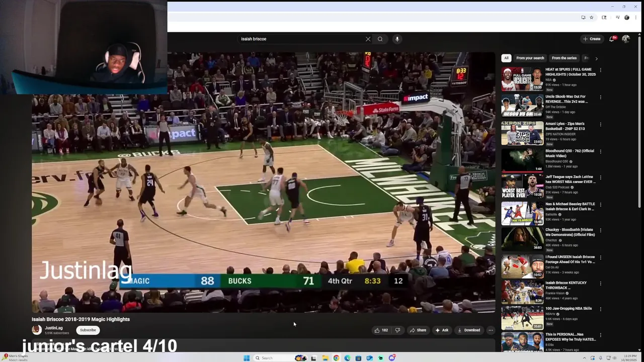644x362 pixels.
Task: Open options for Nas & Michael Beasley video
Action: (600, 205)
